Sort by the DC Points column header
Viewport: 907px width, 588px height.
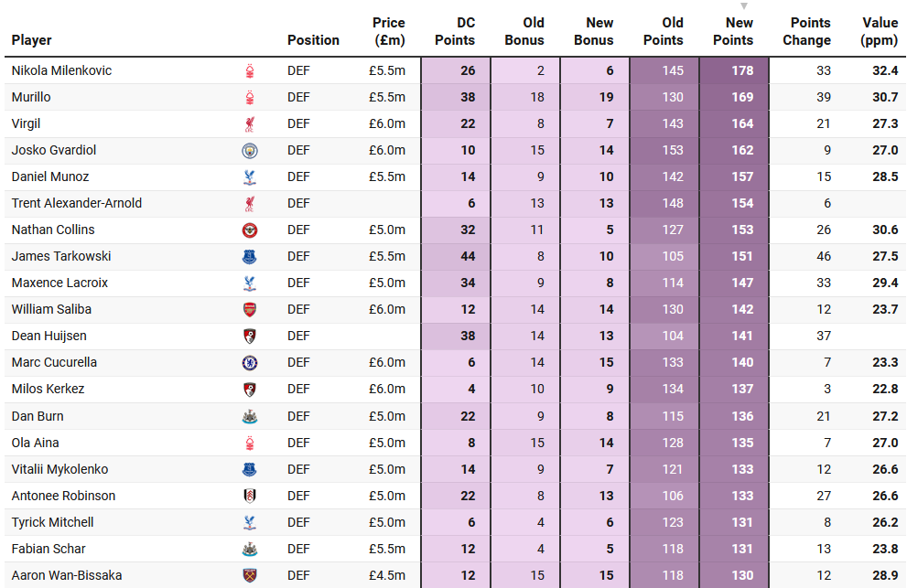pos(455,31)
